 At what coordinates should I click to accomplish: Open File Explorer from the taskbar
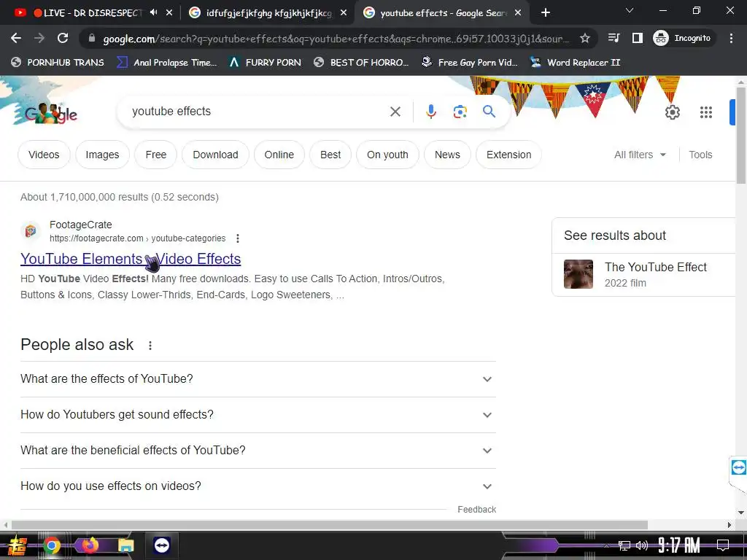[125, 545]
